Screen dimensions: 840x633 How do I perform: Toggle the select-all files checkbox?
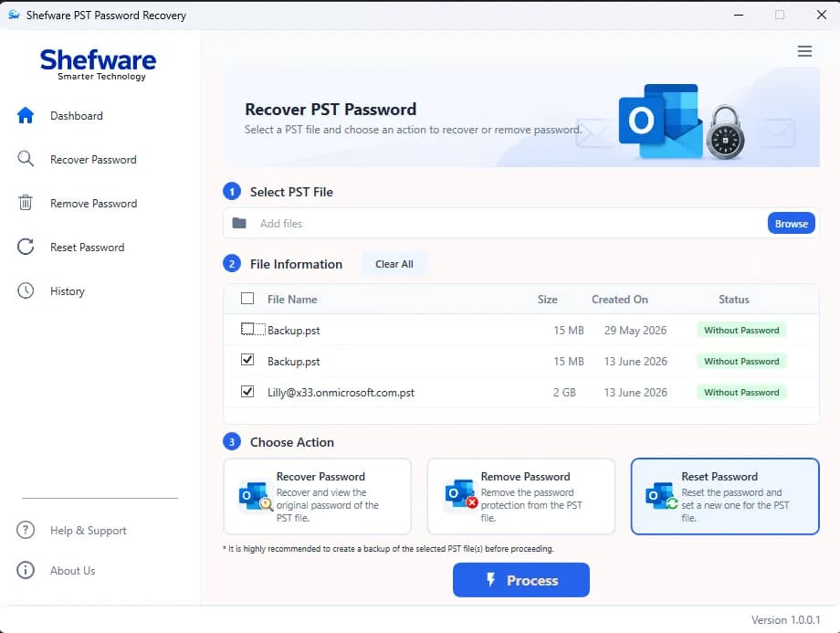point(247,298)
